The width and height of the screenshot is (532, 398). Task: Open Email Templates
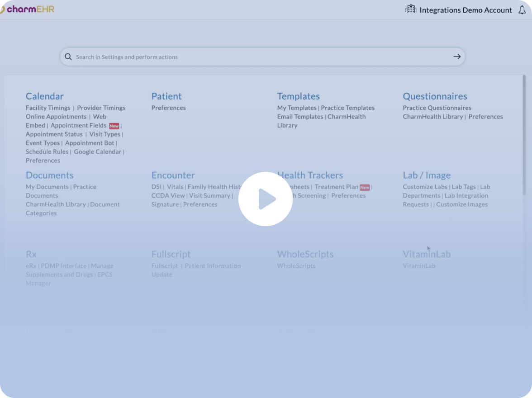tap(300, 116)
